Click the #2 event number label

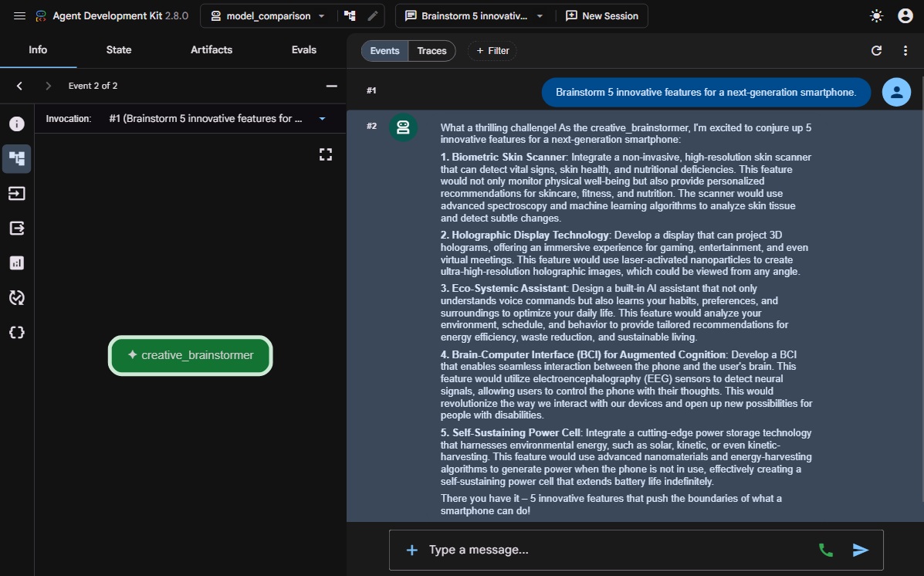(x=371, y=126)
